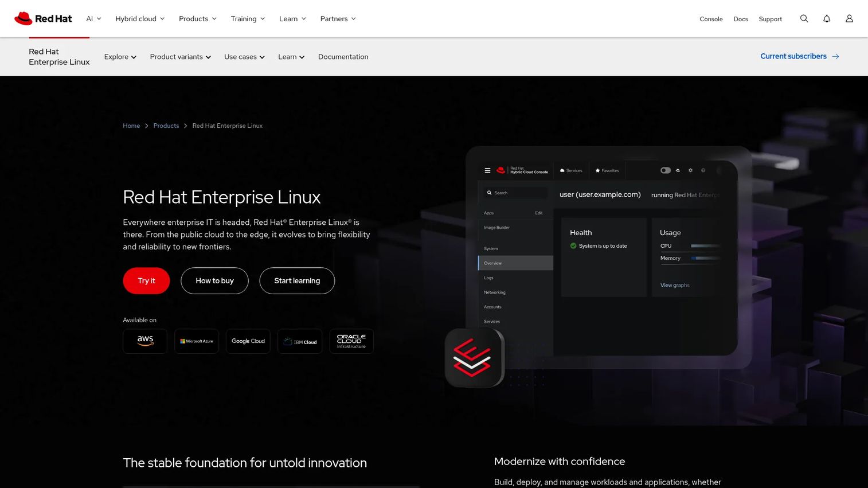Click the red layered product app icon
The image size is (868, 488).
coord(474,358)
